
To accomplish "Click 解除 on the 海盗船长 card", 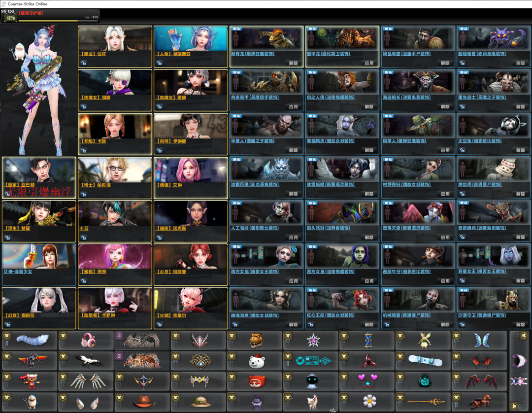I will 445,106.
